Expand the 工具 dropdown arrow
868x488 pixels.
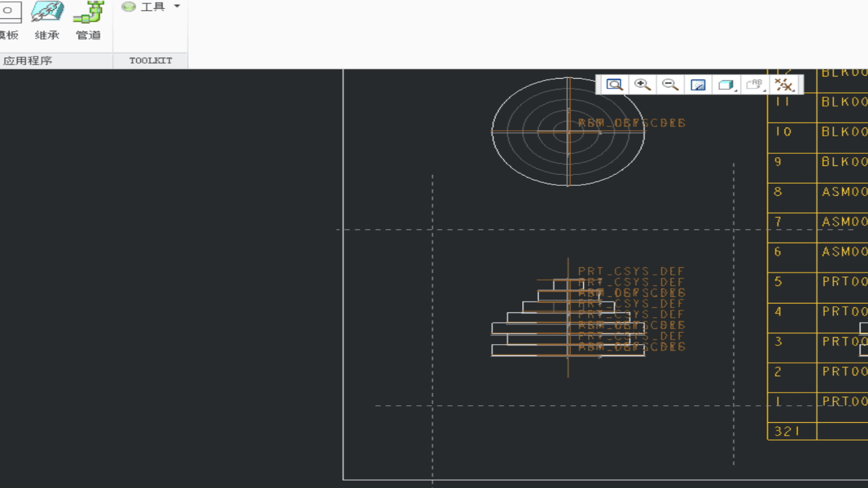coord(177,6)
